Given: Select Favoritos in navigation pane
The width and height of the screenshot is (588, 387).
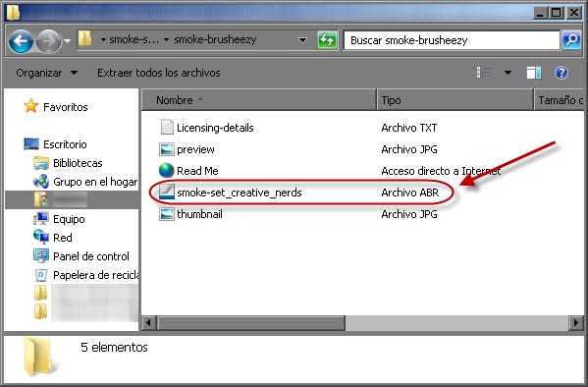Looking at the screenshot, I should (x=65, y=107).
